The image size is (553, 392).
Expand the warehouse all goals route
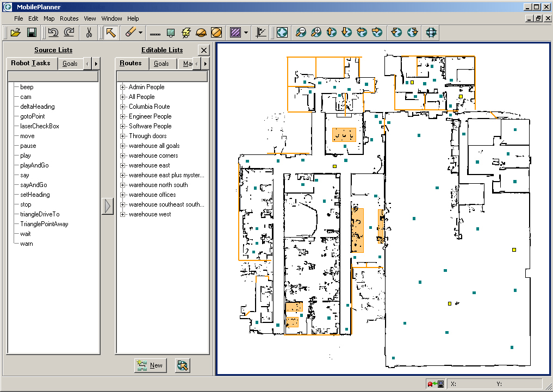[123, 146]
